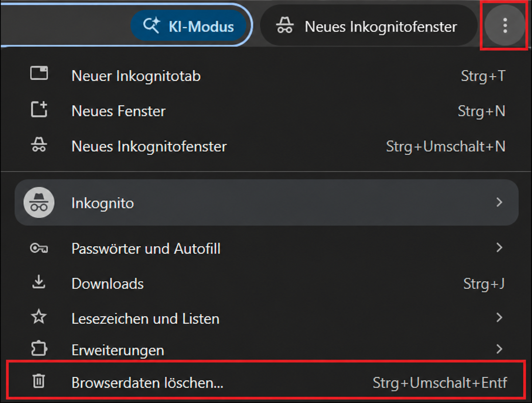Viewport: 532px width, 403px height.
Task: Click the key icon for Passwörter und Autofill
Action: pyautogui.click(x=39, y=248)
